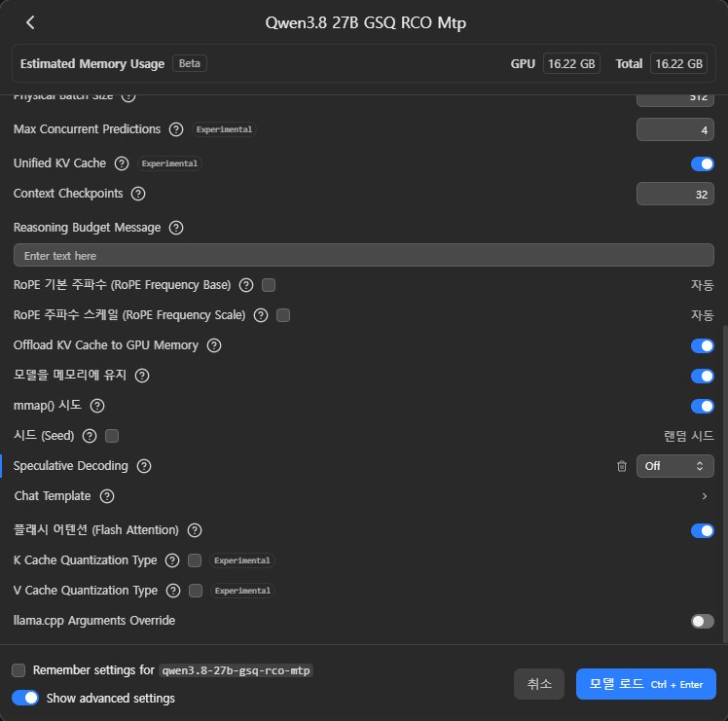Open help for Speculative Decoding
Image resolution: width=728 pixels, height=721 pixels.
(144, 466)
